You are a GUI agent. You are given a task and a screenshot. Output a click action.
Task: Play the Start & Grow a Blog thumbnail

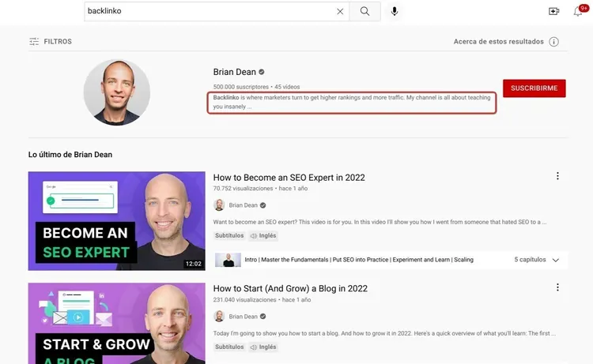tap(116, 324)
